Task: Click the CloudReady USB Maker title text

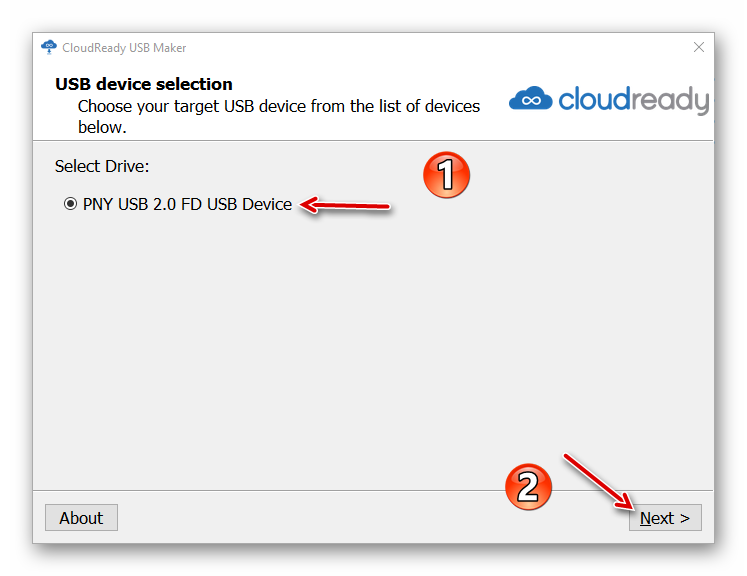Action: pos(124,47)
